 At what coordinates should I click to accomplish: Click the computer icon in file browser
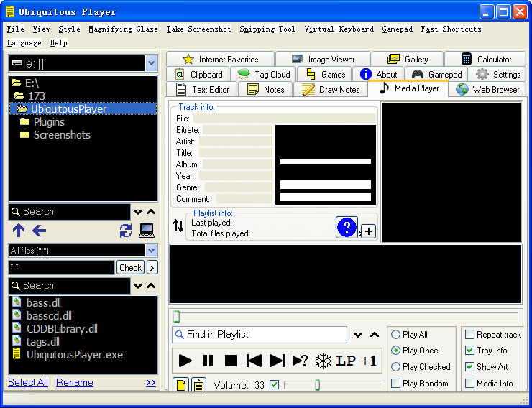pyautogui.click(x=147, y=231)
